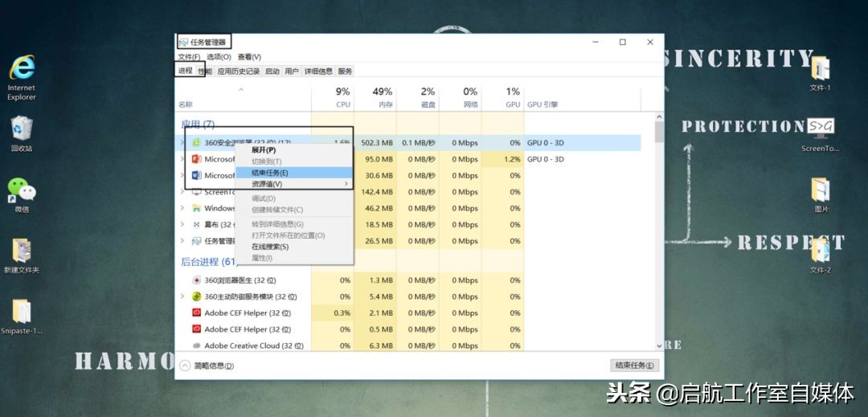Choose 展开(P) in the context menu

click(294, 150)
